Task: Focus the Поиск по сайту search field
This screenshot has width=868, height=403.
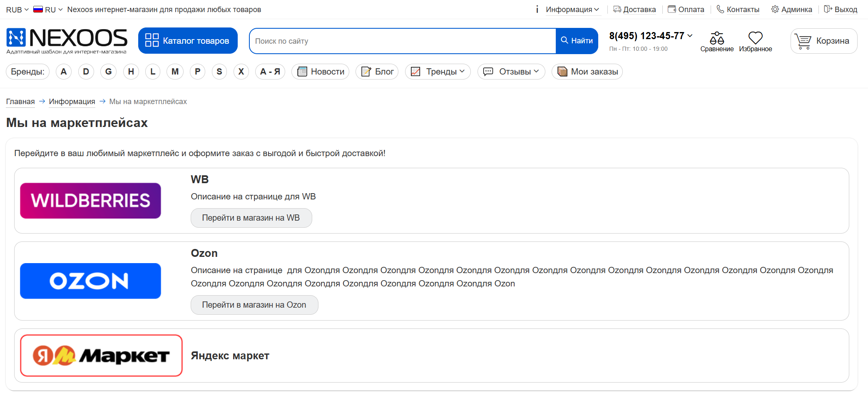Action: [x=403, y=41]
